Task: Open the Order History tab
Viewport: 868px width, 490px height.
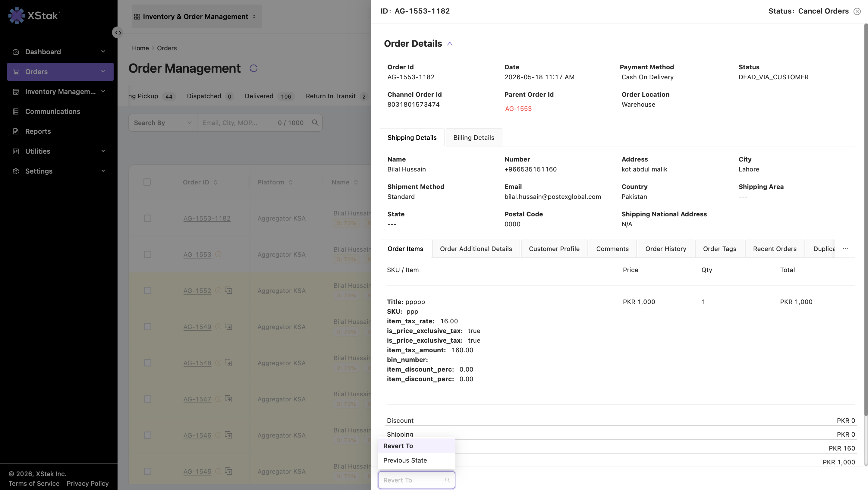Action: (x=665, y=249)
